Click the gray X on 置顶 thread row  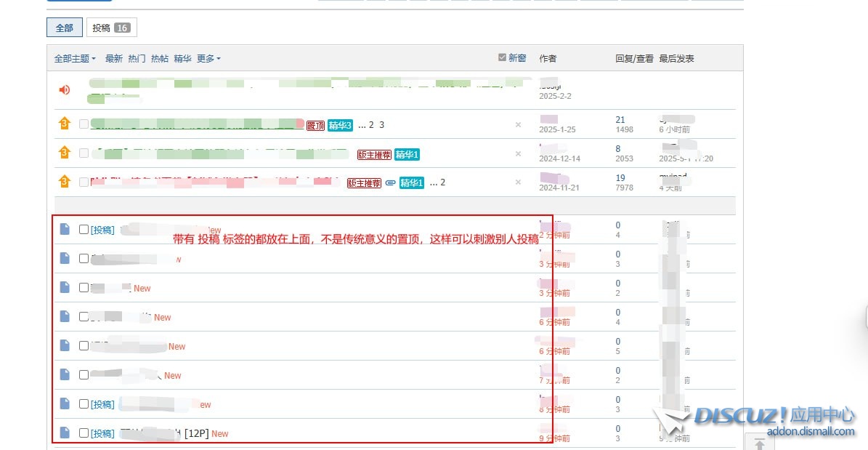click(518, 125)
